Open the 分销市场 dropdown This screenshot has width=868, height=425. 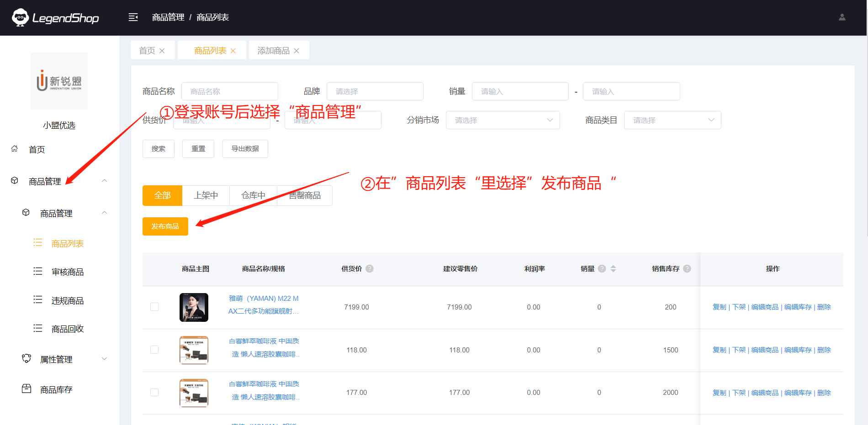click(x=503, y=120)
